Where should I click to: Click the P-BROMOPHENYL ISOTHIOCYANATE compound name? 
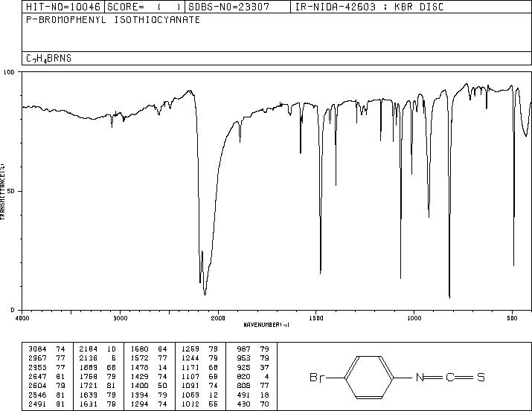pos(113,20)
